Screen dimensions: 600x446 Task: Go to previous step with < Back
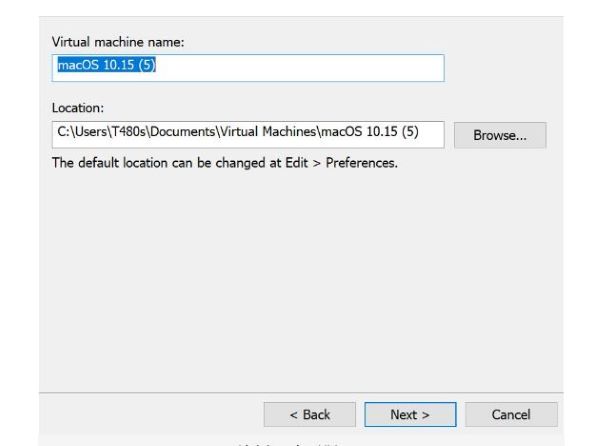click(310, 414)
